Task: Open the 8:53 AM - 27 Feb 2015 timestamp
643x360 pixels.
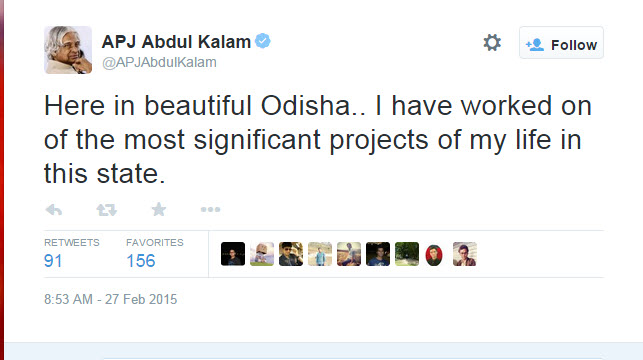Action: [x=111, y=299]
